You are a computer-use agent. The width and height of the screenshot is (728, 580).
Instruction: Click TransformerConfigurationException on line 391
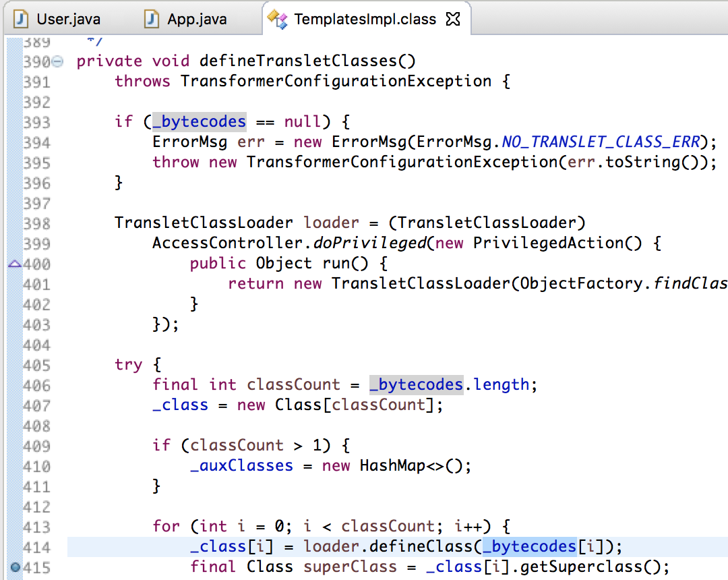pyautogui.click(x=336, y=81)
